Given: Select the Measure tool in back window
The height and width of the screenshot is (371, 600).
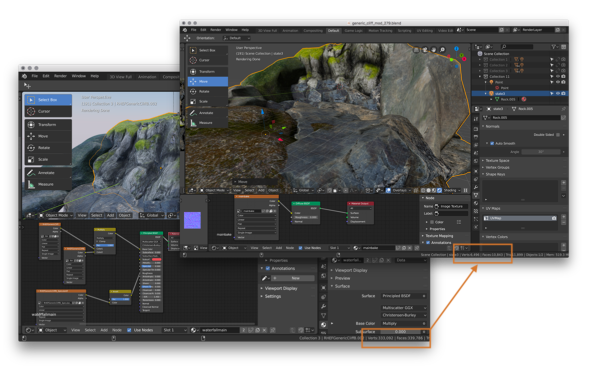Looking at the screenshot, I should tap(48, 184).
